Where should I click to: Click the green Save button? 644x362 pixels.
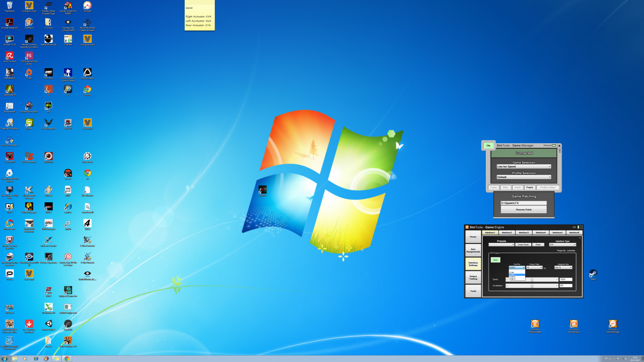pos(495,260)
